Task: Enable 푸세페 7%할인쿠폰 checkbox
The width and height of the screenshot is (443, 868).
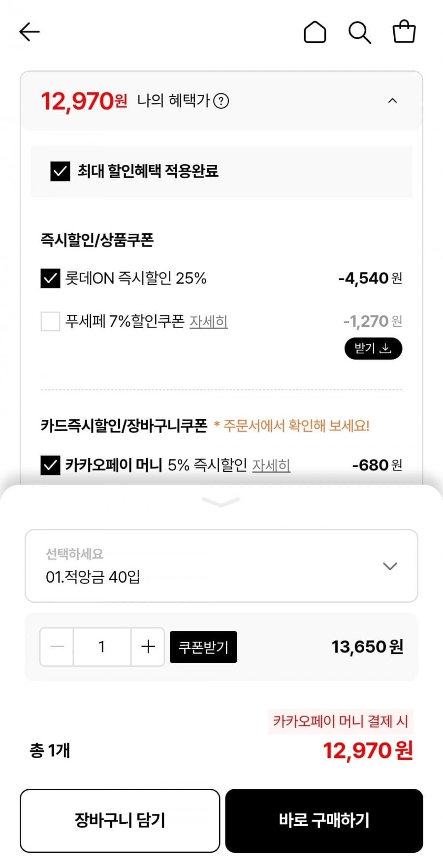Action: point(50,321)
